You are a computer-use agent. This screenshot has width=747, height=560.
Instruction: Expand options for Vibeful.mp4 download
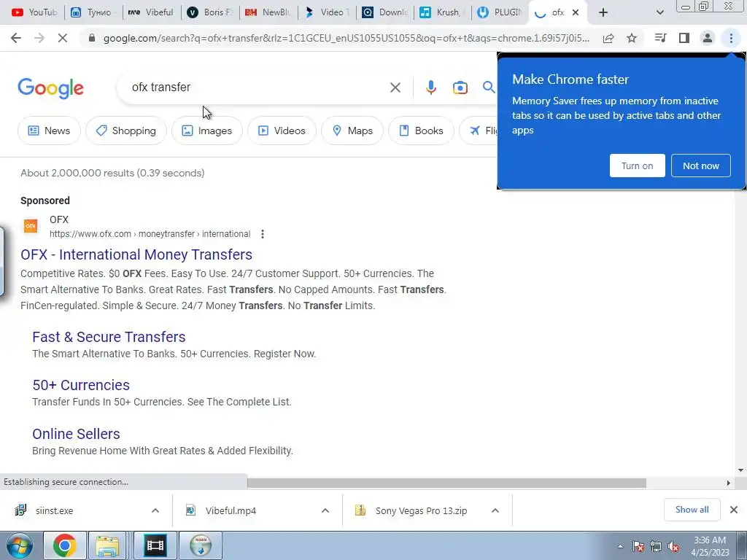click(x=325, y=510)
